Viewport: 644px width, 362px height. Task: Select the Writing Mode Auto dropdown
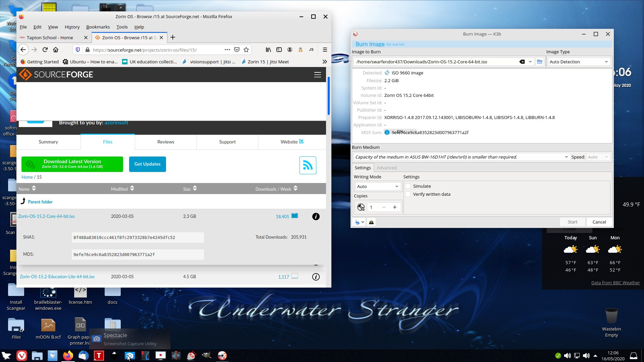pyautogui.click(x=377, y=186)
